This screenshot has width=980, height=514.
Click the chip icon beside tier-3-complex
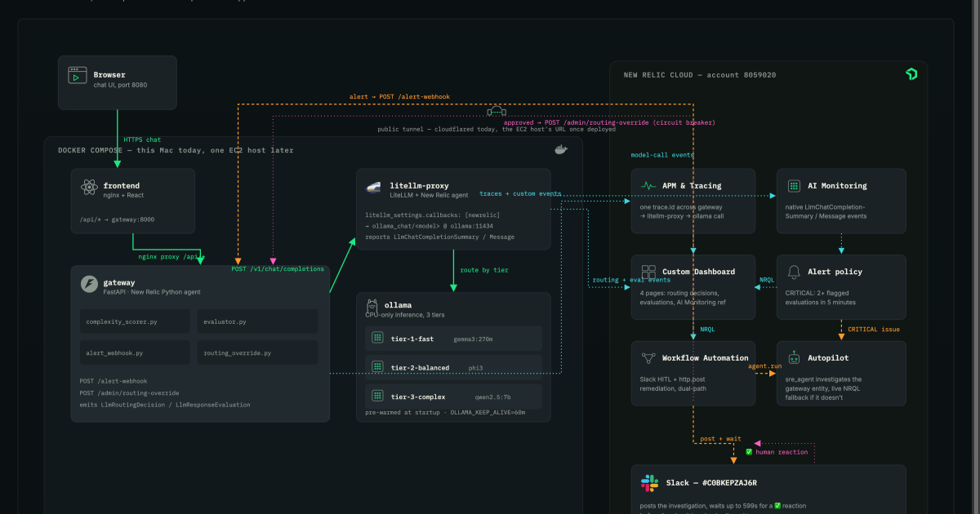[377, 396]
